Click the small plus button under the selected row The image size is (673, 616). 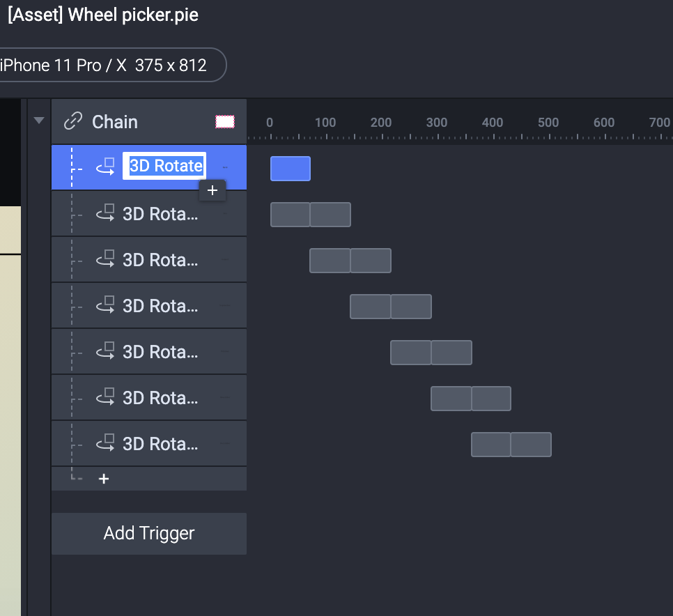click(x=212, y=190)
